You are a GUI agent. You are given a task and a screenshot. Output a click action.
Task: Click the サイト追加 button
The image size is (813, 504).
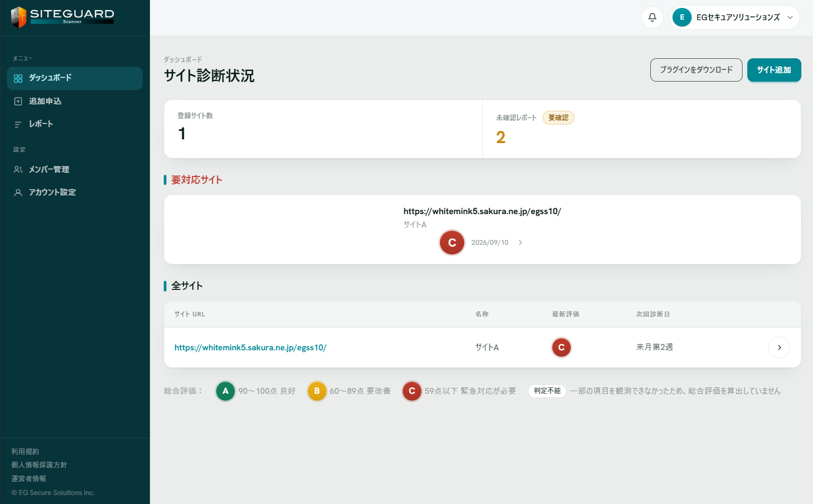click(774, 70)
